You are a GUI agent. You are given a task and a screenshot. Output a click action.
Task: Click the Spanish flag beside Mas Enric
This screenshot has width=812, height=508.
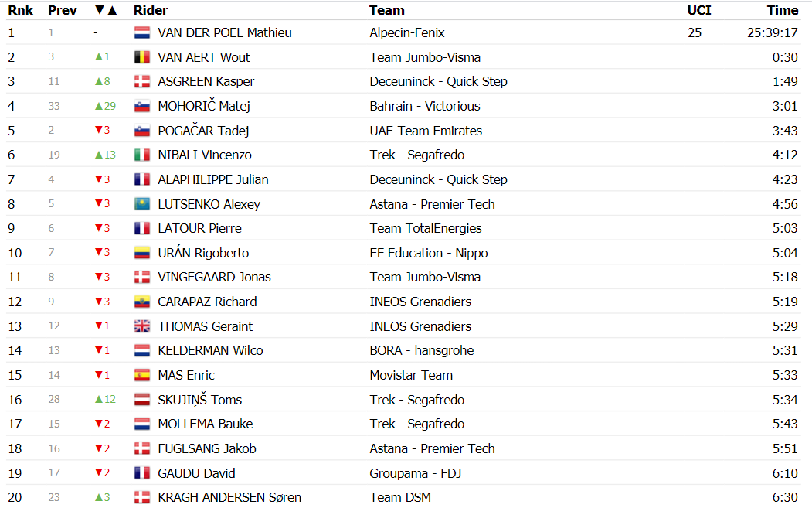pyautogui.click(x=142, y=375)
